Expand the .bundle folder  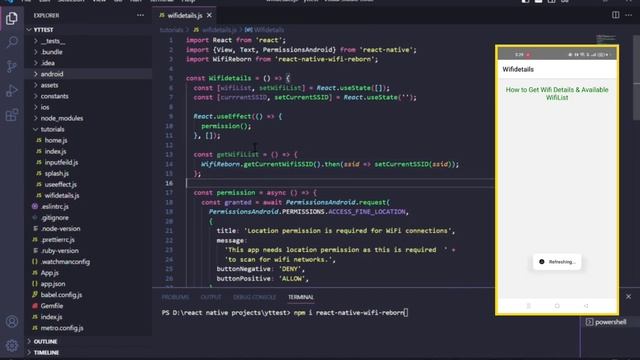88,52
